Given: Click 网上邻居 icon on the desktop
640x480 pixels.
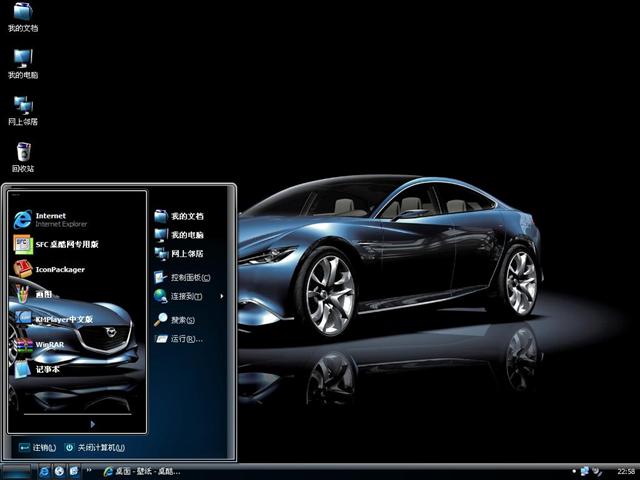Looking at the screenshot, I should 23,111.
